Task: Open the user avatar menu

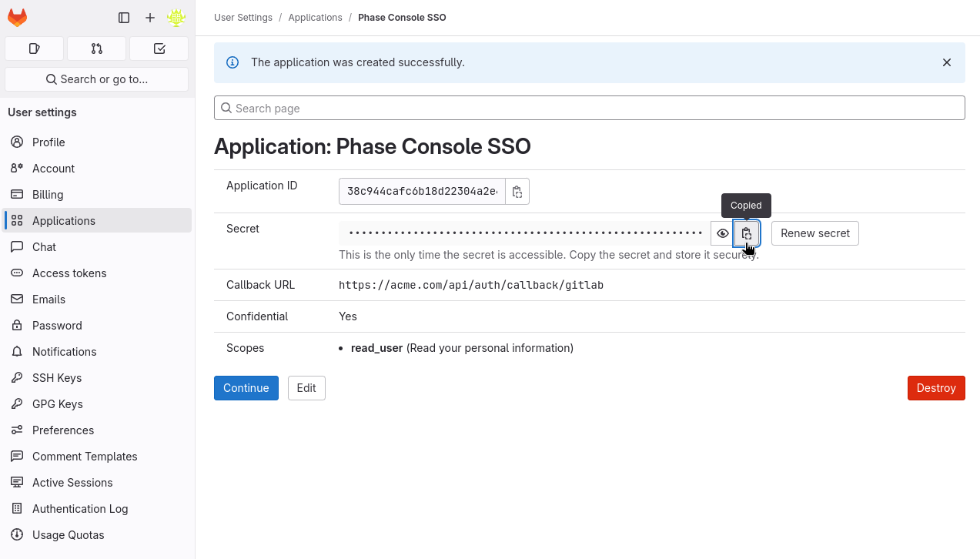Action: [176, 18]
